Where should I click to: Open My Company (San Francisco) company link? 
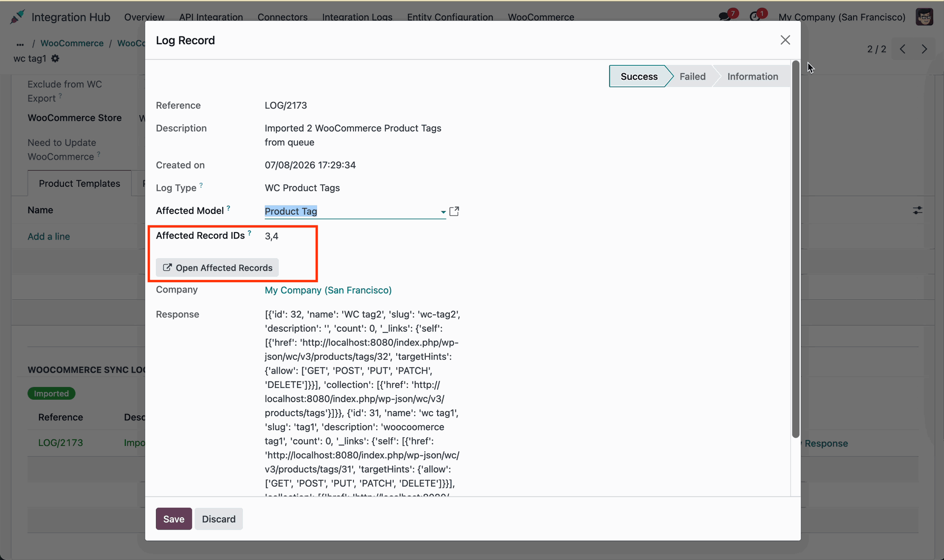click(328, 290)
